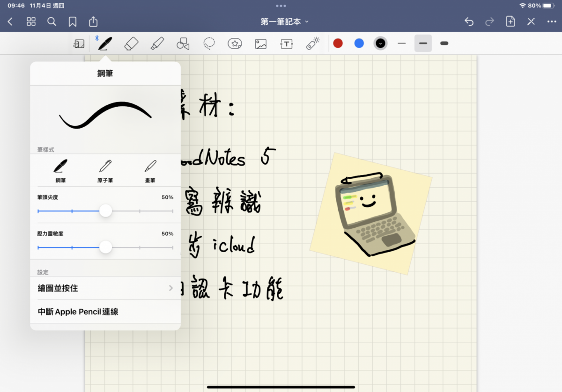Select the text box tool
The image size is (562, 392).
pos(287,44)
